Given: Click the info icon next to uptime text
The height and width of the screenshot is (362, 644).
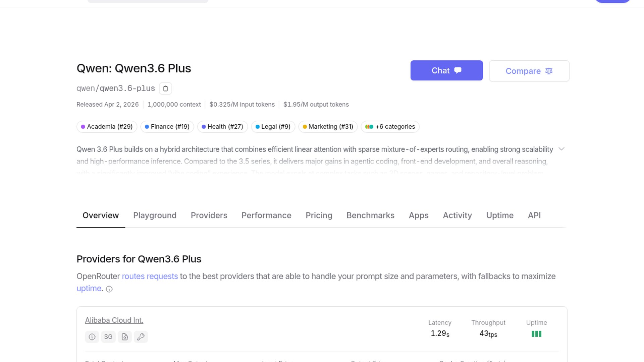Looking at the screenshot, I should [x=109, y=289].
